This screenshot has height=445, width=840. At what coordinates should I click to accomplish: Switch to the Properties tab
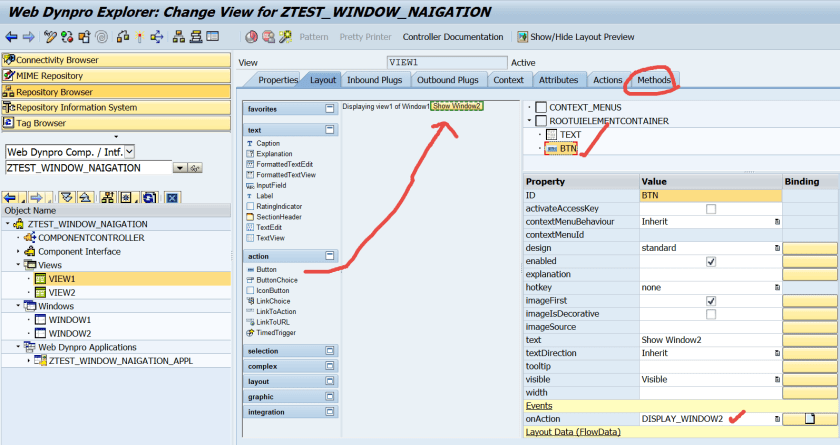[x=278, y=80]
